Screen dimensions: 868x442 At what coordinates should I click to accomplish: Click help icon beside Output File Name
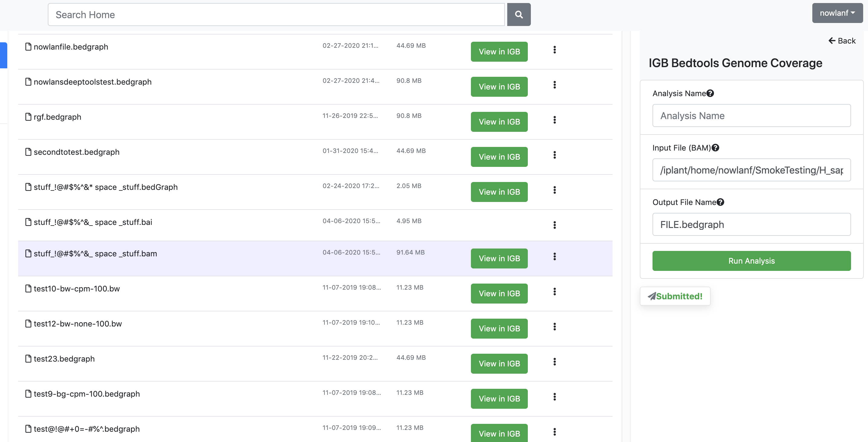tap(720, 202)
